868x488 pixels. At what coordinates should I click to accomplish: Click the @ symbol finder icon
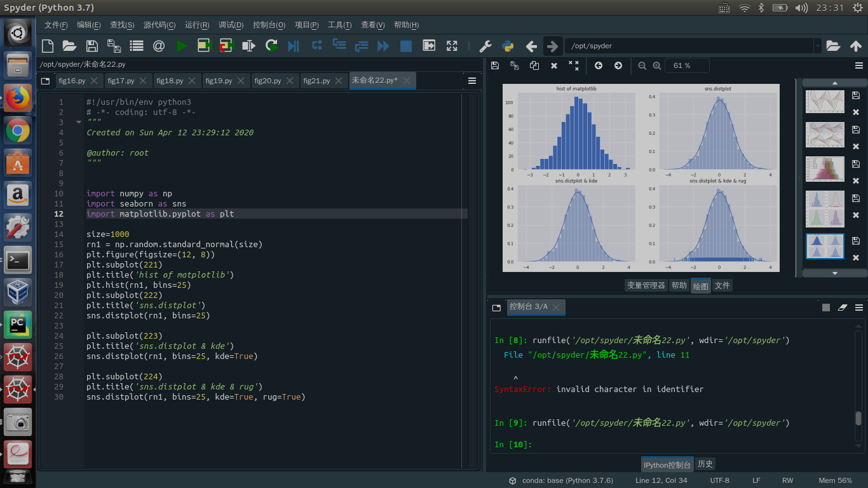(x=158, y=46)
